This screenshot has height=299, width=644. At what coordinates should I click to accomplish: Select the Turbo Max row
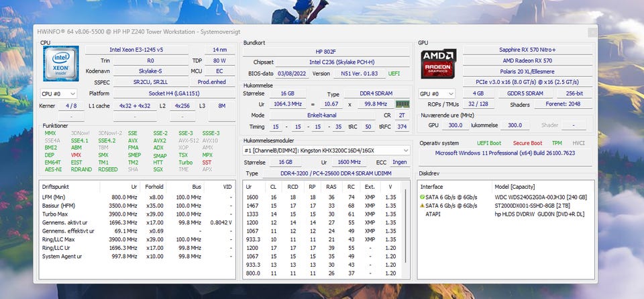tap(138, 214)
